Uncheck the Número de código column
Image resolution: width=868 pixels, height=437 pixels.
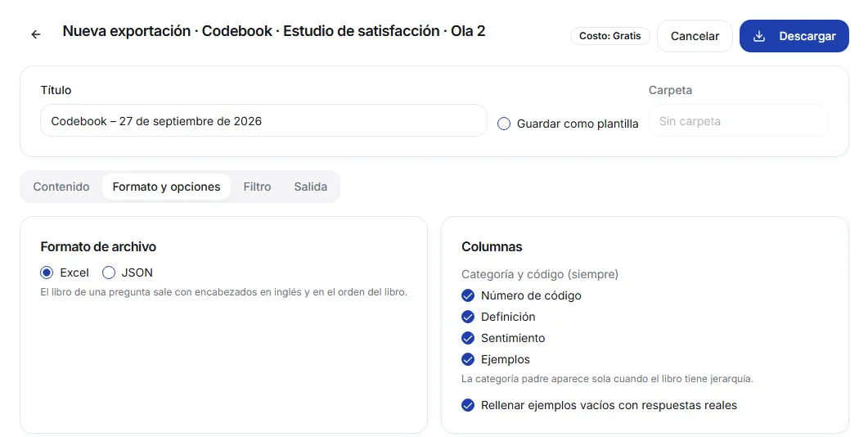pyautogui.click(x=468, y=295)
